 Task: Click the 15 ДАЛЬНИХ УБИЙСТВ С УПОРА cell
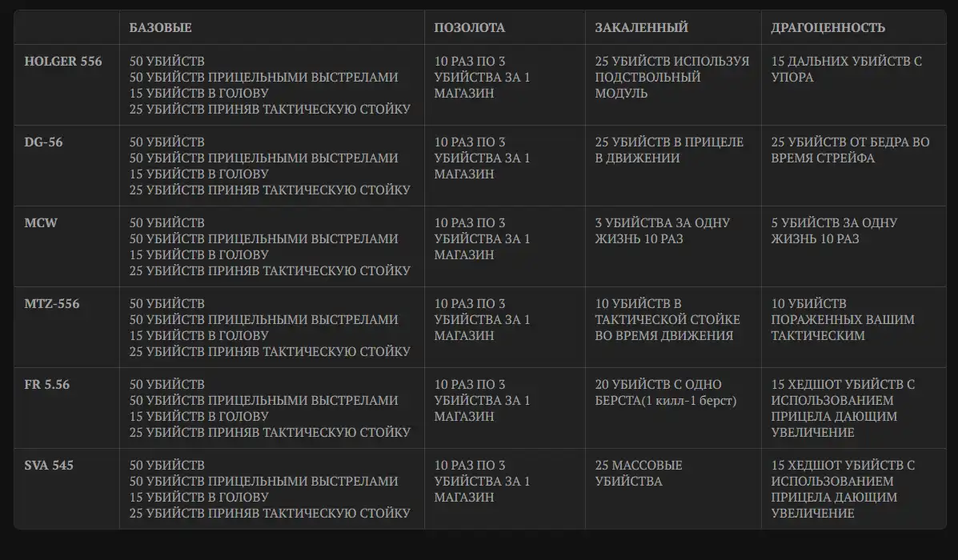(846, 69)
